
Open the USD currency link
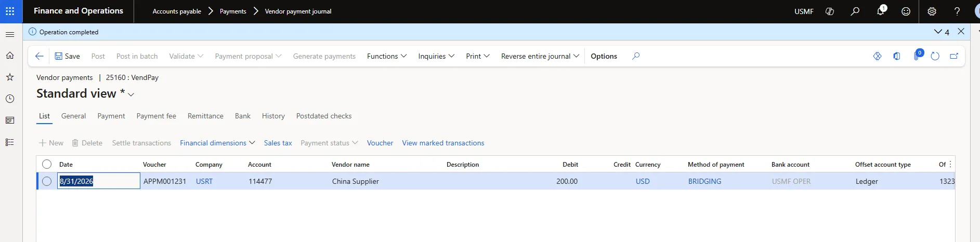click(643, 181)
